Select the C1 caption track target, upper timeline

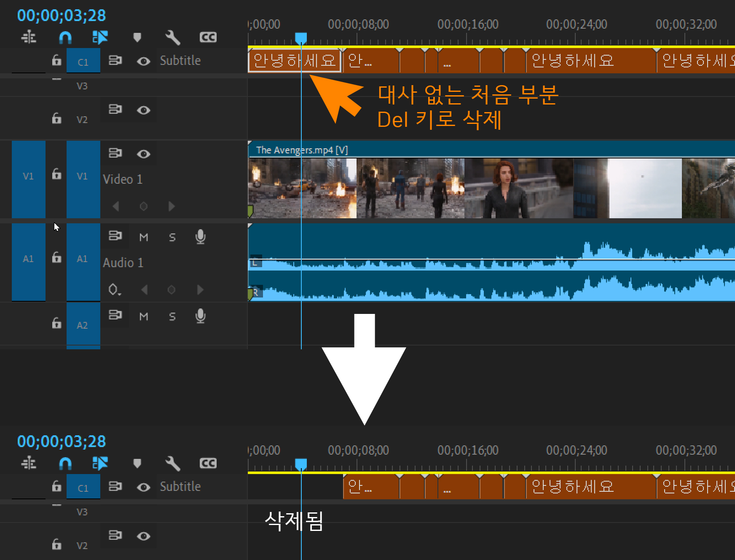[83, 61]
